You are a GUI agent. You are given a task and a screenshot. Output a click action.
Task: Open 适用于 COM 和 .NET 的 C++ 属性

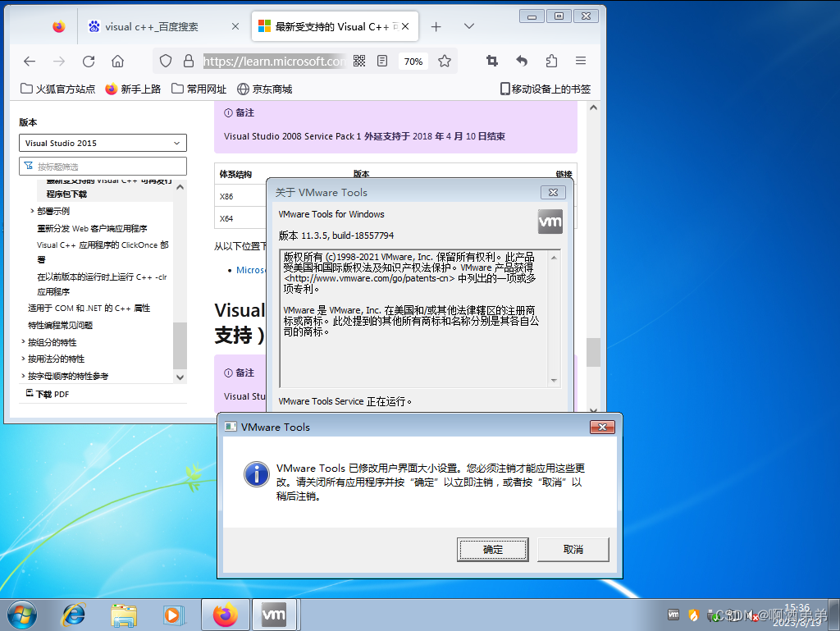click(x=89, y=309)
